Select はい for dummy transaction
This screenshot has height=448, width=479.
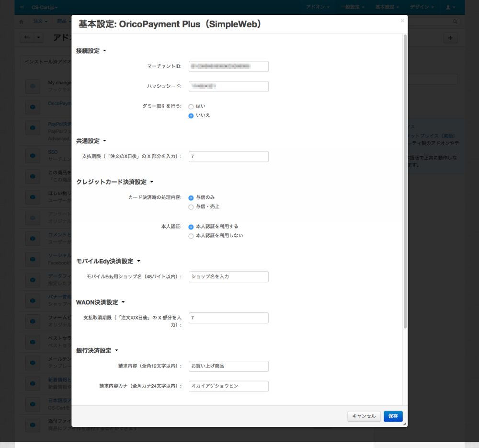[191, 107]
